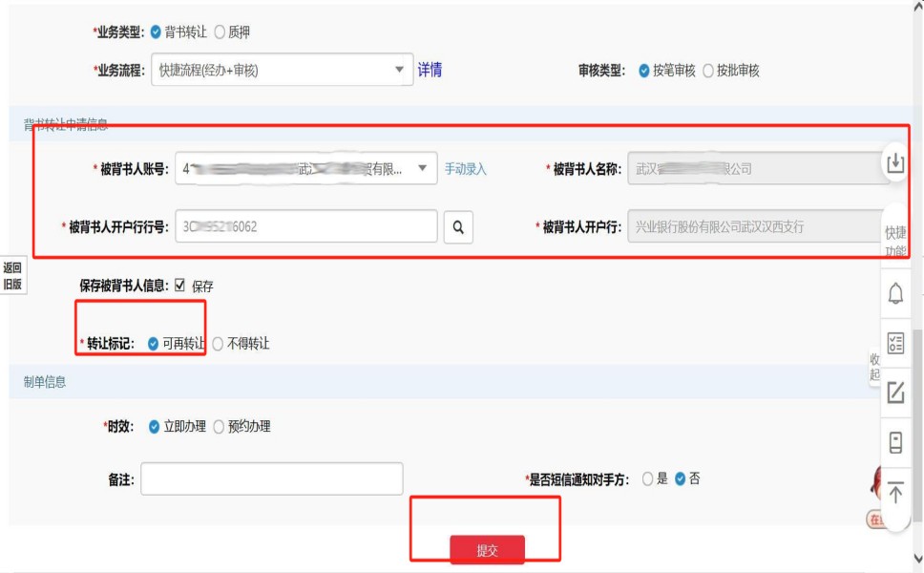
Task: Click the 制单信息 section heading
Action: coord(45,382)
